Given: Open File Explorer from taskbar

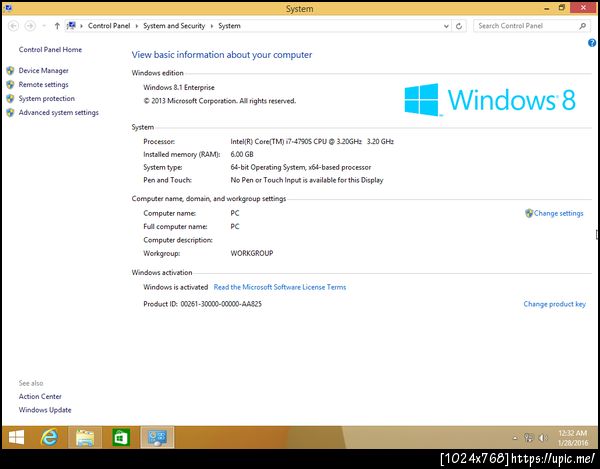Looking at the screenshot, I should (85, 437).
